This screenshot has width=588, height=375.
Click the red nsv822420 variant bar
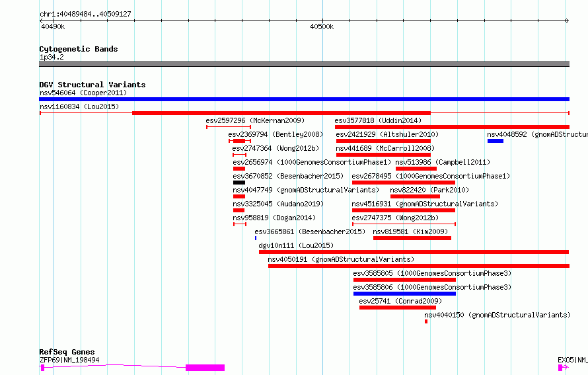click(415, 196)
